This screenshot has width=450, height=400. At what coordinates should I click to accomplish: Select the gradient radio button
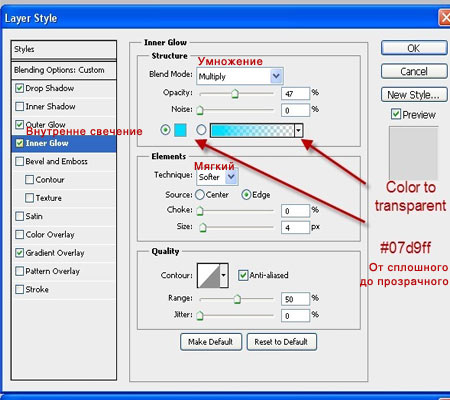click(201, 130)
